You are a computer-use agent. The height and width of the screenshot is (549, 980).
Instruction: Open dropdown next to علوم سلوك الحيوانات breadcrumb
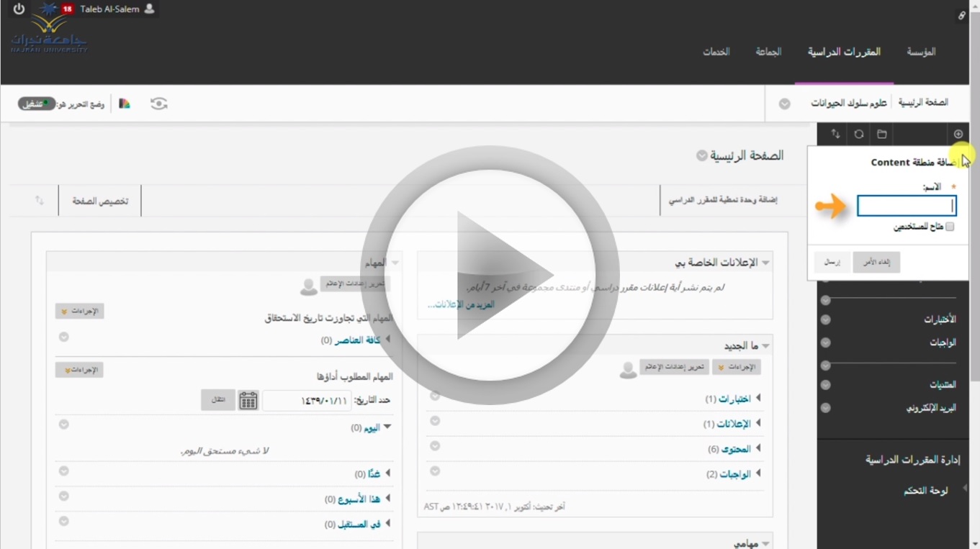785,104
